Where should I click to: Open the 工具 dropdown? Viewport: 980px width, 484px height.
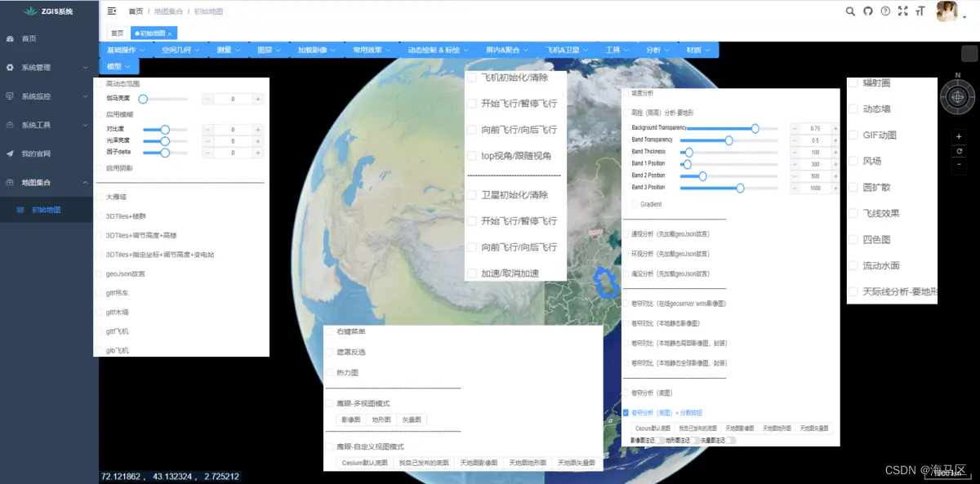617,50
